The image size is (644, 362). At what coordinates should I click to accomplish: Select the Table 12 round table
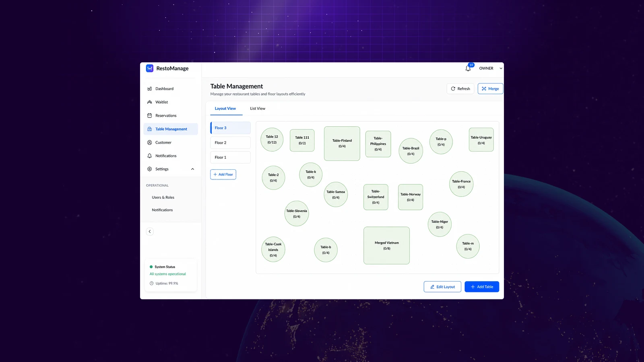[x=272, y=140]
